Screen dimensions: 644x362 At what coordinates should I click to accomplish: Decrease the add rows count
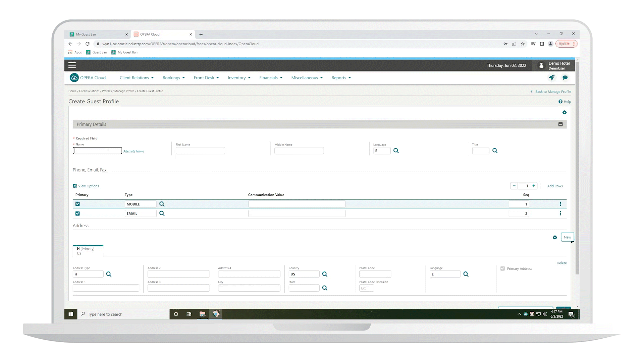514,186
